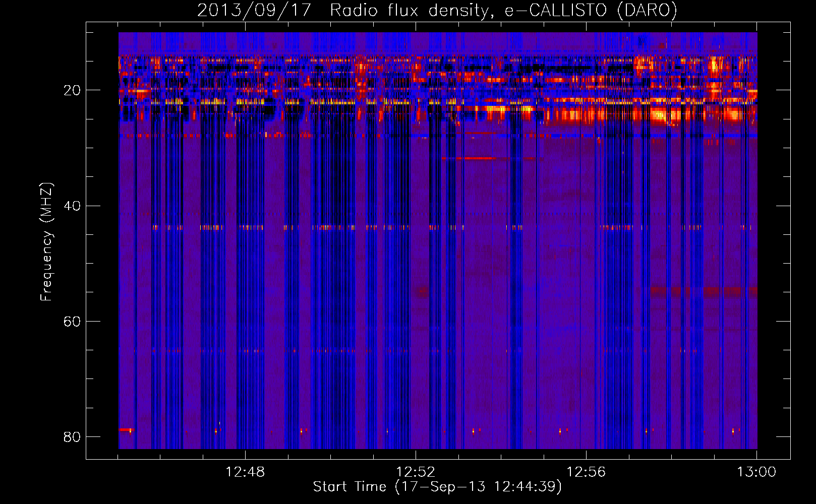This screenshot has height=504, width=816.
Task: Click the plot title '2013/09/17 Radio flux density'
Action: 437,10
